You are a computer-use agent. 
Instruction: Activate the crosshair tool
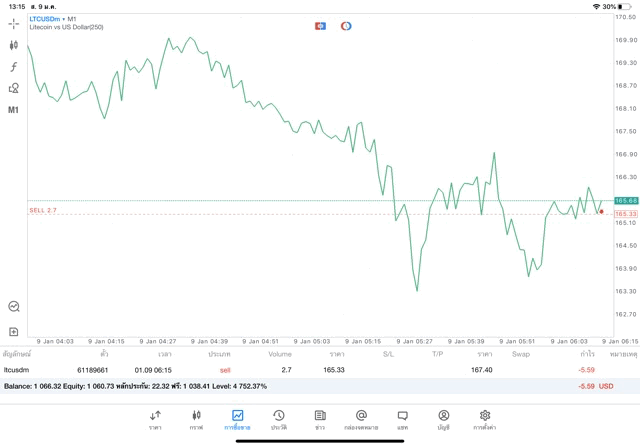pos(14,23)
